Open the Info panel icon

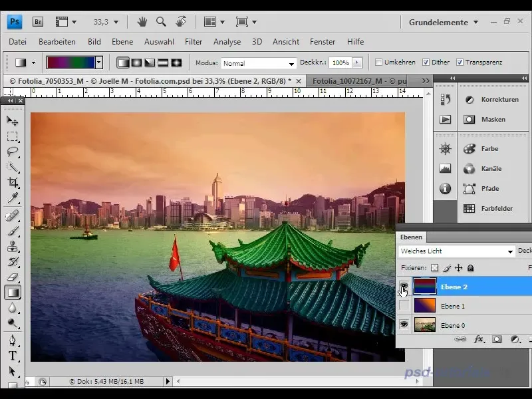click(x=445, y=188)
